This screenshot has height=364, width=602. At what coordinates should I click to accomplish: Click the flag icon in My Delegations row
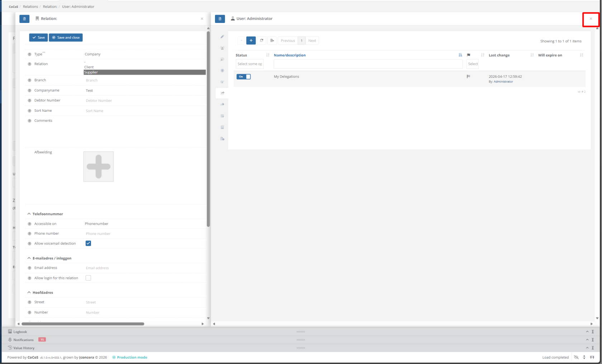(468, 76)
